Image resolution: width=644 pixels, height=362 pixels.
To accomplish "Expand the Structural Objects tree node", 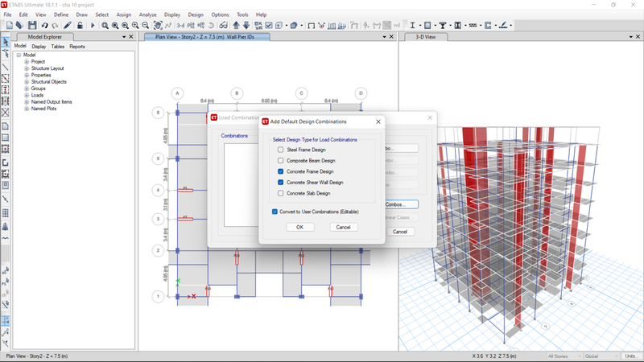I will click(27, 82).
